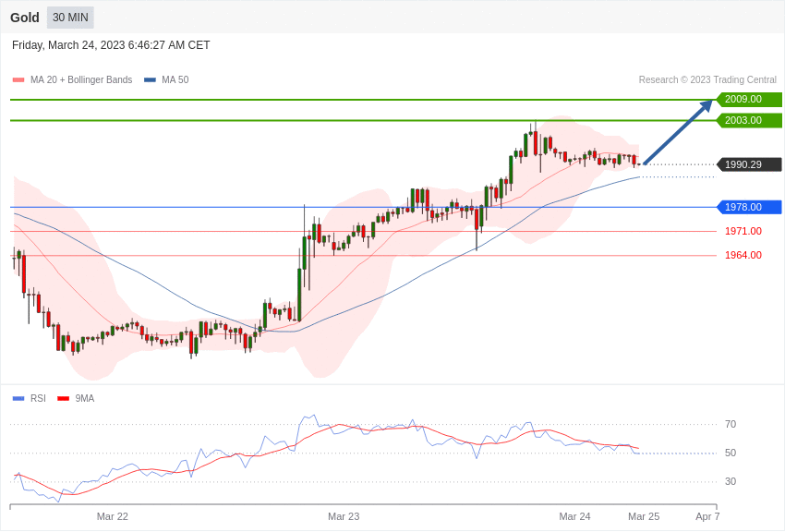Click the blue MA 50 legend swatch
This screenshot has width=785, height=532.
pyautogui.click(x=150, y=80)
